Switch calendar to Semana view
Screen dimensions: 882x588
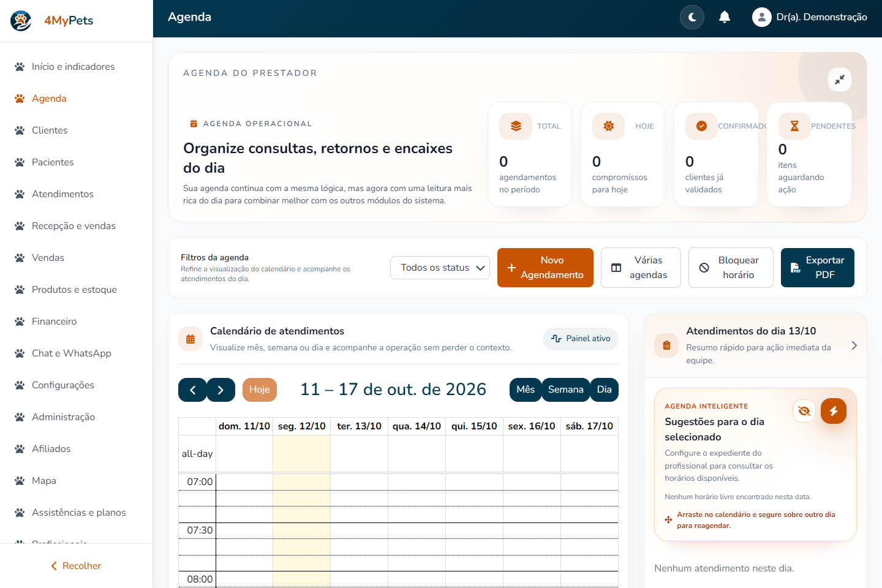tap(566, 390)
